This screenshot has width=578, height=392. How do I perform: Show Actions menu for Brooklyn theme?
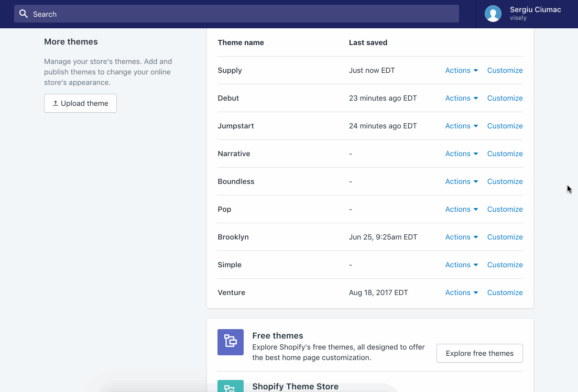[x=461, y=237]
